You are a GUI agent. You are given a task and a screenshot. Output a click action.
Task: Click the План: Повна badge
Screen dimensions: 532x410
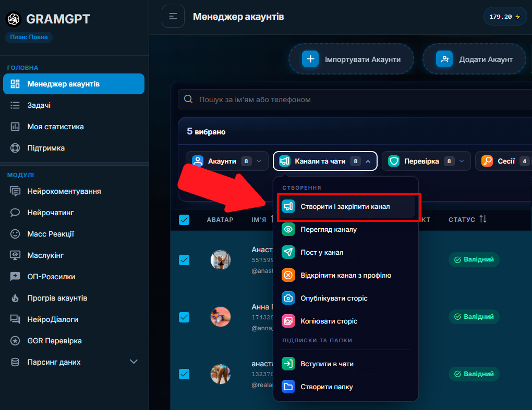click(29, 37)
